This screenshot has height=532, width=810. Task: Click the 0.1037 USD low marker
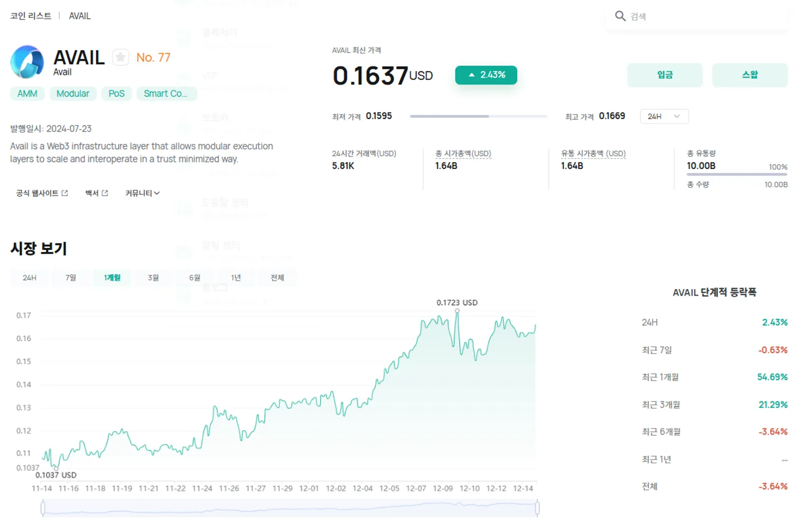56,468
